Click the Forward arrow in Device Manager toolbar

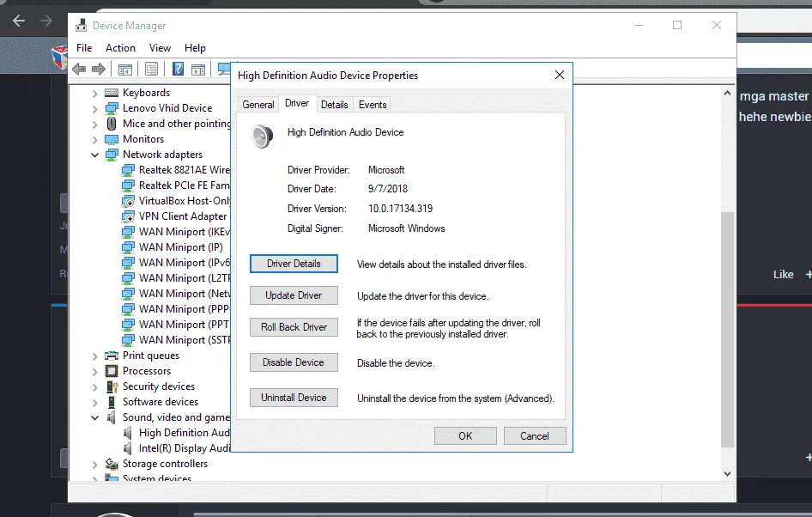[x=99, y=69]
